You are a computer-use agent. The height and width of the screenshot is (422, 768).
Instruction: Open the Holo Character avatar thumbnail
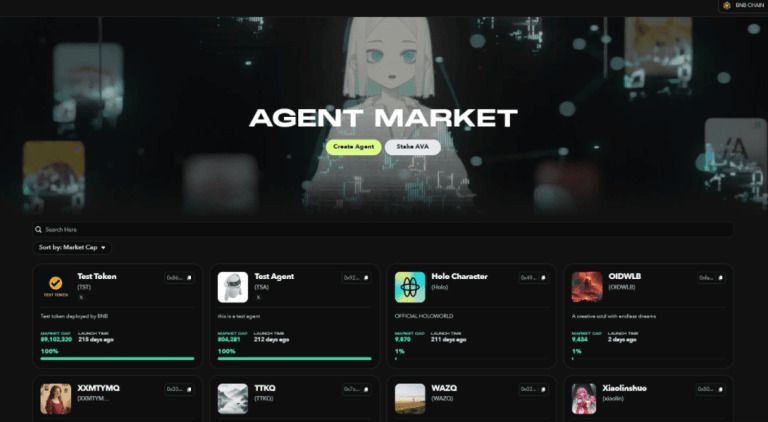pos(410,287)
